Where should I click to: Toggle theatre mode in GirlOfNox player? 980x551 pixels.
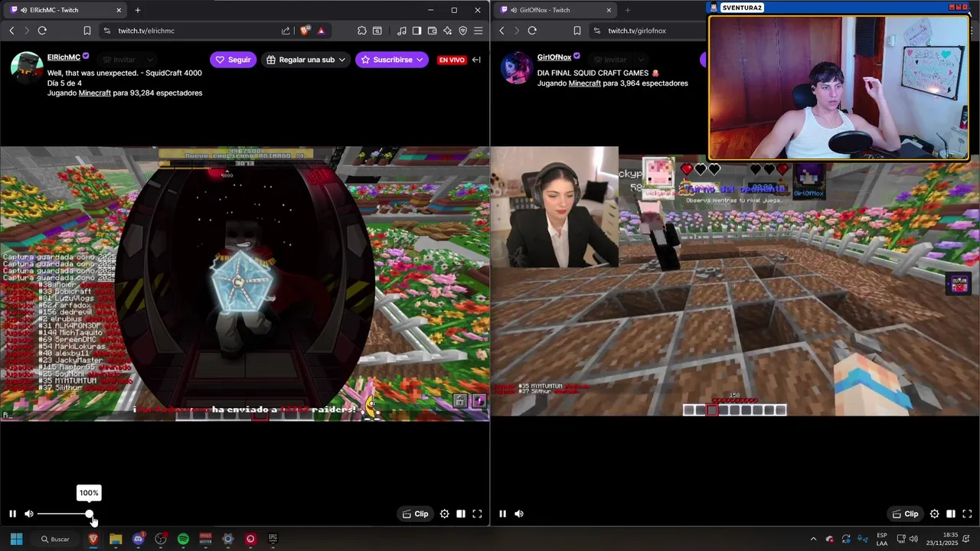pyautogui.click(x=951, y=514)
